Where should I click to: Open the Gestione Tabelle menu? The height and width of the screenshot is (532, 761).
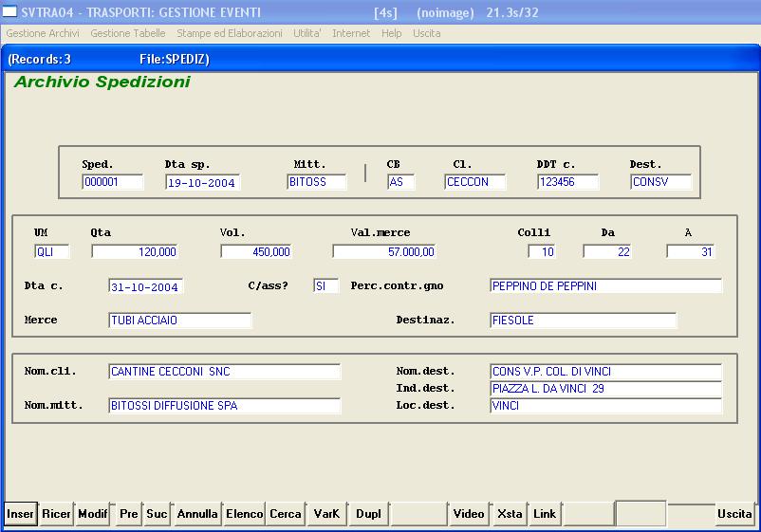128,33
